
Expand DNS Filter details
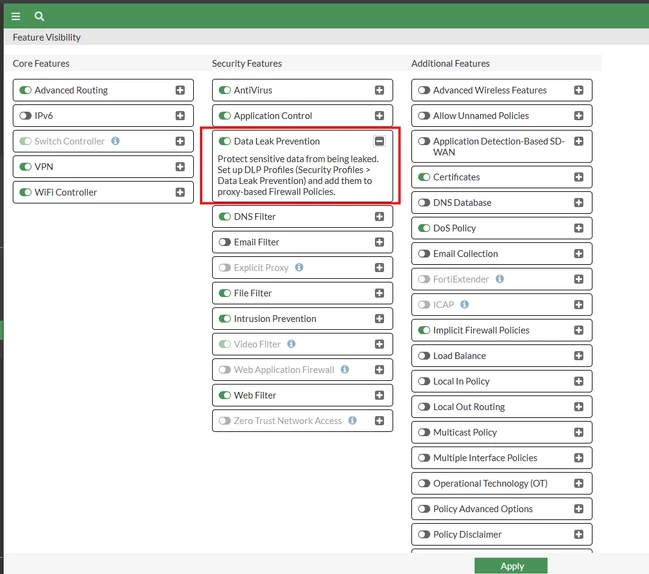click(x=380, y=216)
